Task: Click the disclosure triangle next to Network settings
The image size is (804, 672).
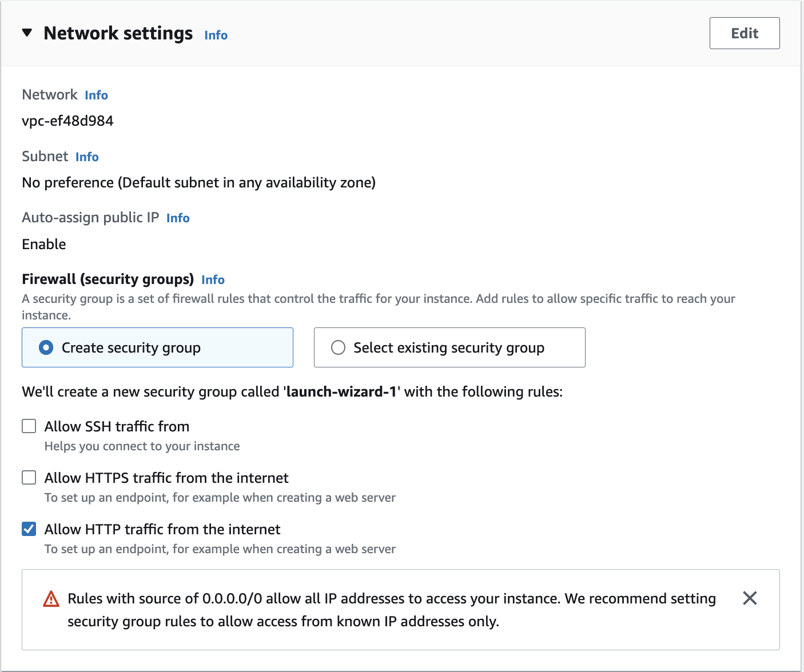Action: [26, 33]
